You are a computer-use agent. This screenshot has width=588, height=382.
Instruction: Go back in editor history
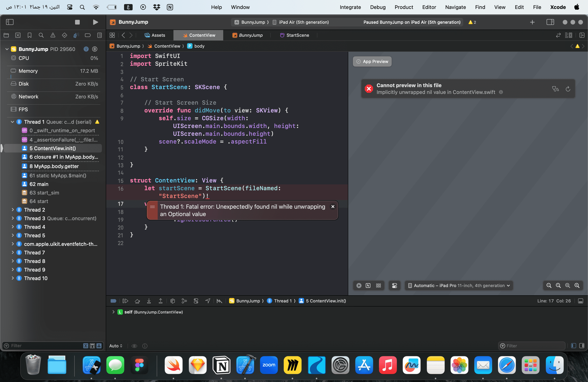pyautogui.click(x=123, y=35)
